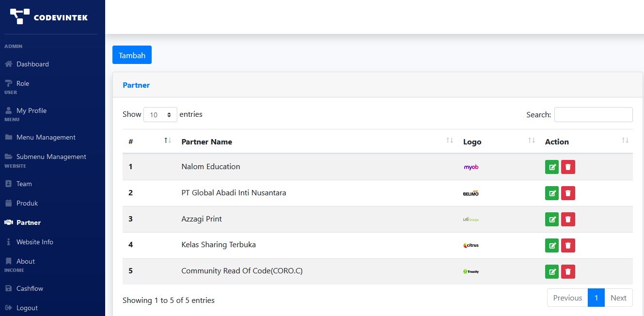The width and height of the screenshot is (644, 316).
Task: Click the CODEVINTEK logo icon
Action: point(20,16)
